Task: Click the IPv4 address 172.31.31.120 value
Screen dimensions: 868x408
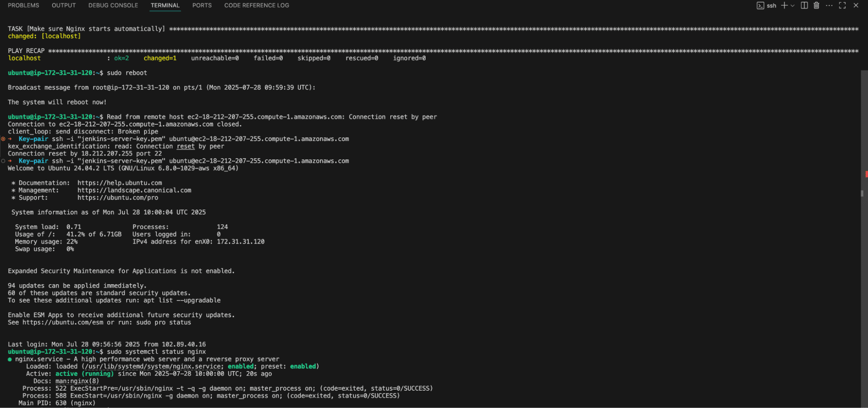Action: (241, 242)
